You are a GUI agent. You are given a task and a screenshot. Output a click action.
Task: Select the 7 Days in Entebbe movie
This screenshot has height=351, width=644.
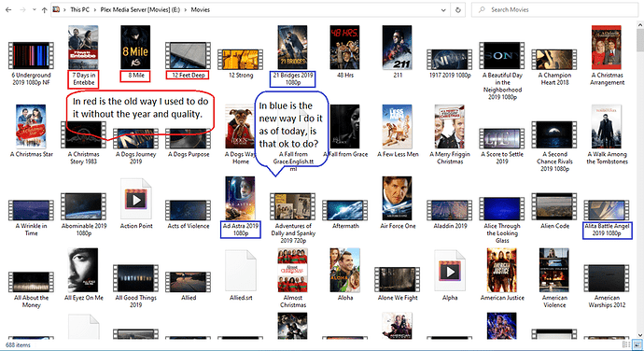83,48
